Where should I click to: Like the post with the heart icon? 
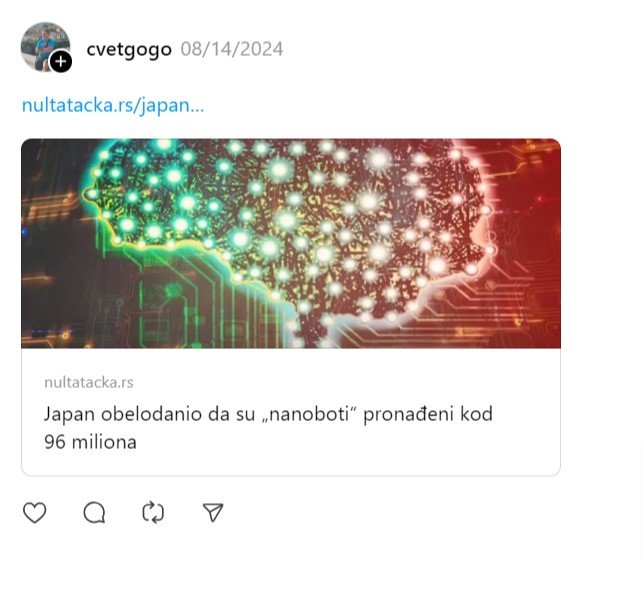(x=34, y=512)
